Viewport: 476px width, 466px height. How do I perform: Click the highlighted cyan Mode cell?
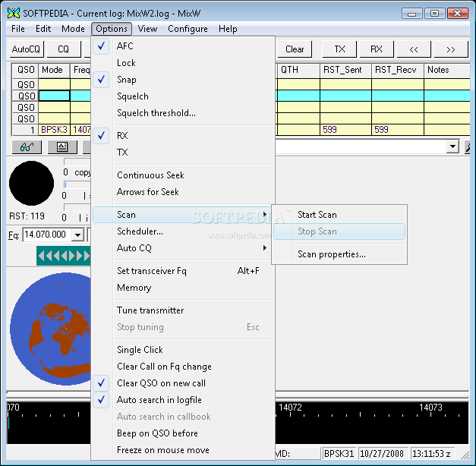(55, 96)
